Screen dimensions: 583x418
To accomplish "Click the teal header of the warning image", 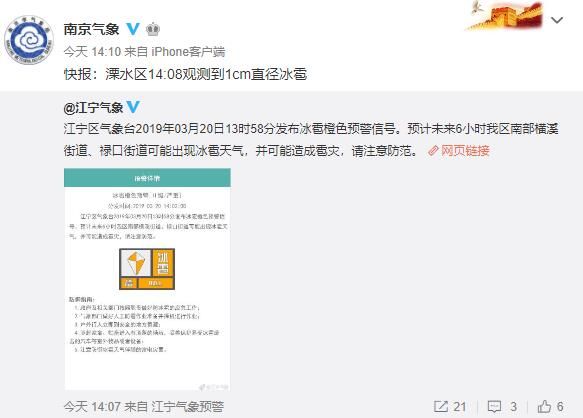I will (x=147, y=178).
